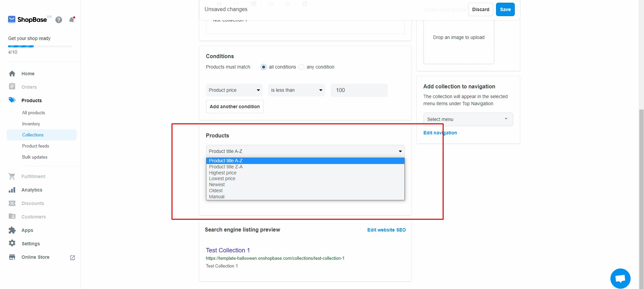Click the help question mark icon
644x289 pixels.
[x=59, y=20]
